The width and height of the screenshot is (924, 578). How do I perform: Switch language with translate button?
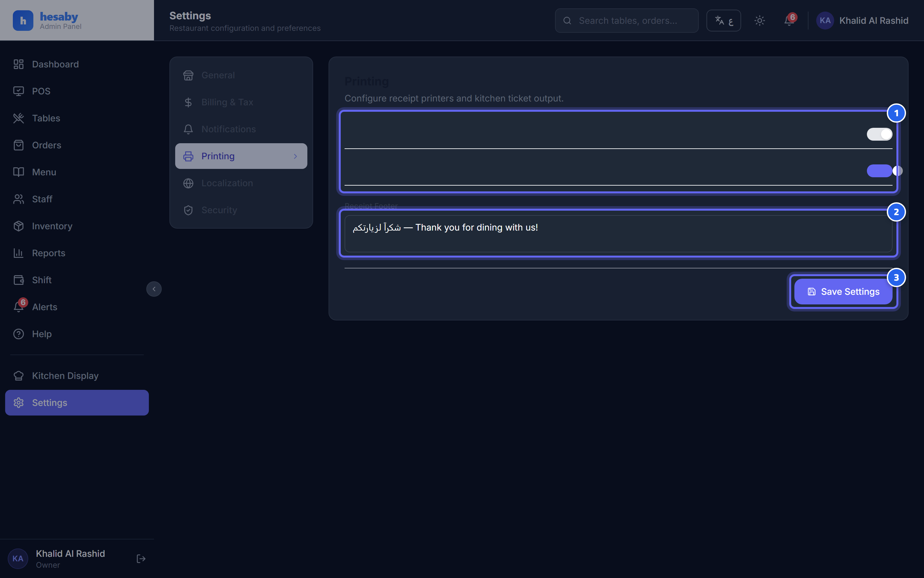(x=723, y=21)
